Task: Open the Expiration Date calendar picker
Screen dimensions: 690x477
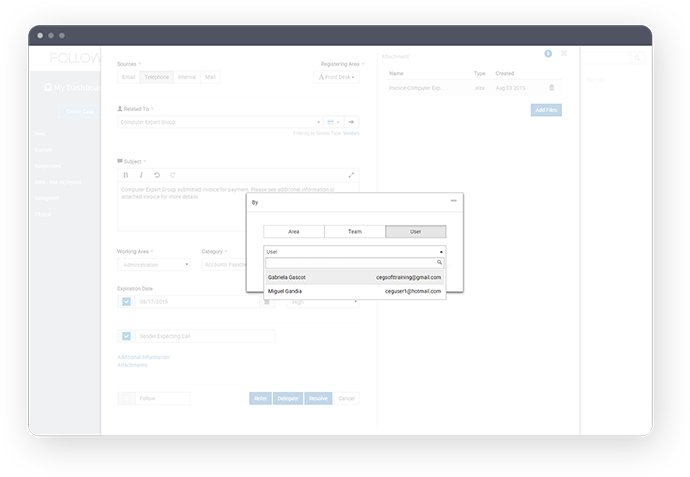Action: tap(267, 302)
